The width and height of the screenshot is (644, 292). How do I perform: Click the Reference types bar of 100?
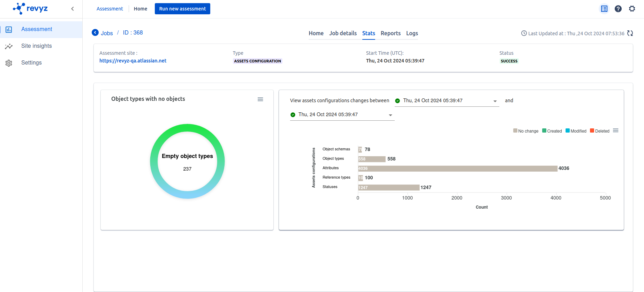pyautogui.click(x=361, y=178)
